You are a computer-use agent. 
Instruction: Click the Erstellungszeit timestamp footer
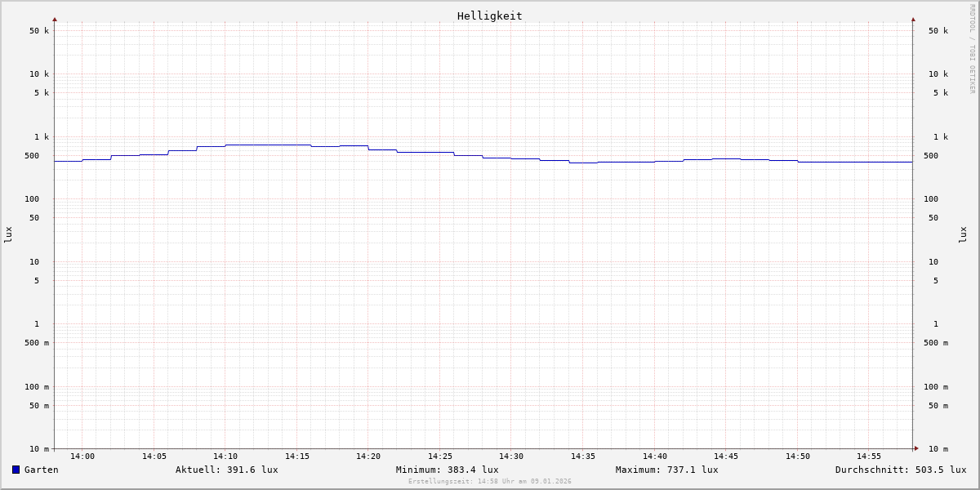click(489, 482)
